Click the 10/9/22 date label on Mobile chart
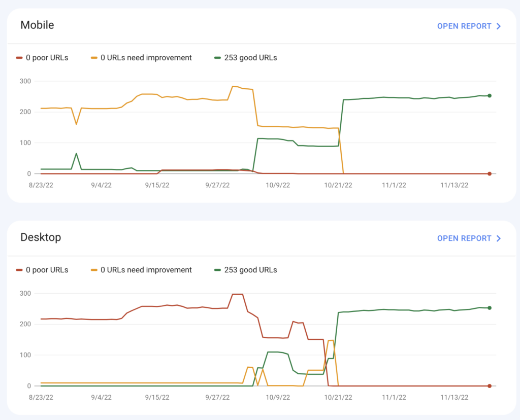520x420 pixels. point(278,185)
